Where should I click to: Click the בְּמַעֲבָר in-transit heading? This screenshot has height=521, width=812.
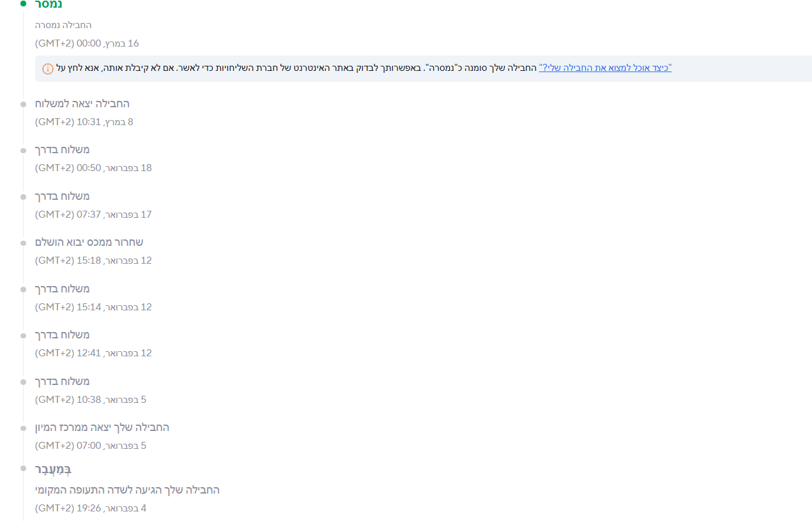(53, 469)
